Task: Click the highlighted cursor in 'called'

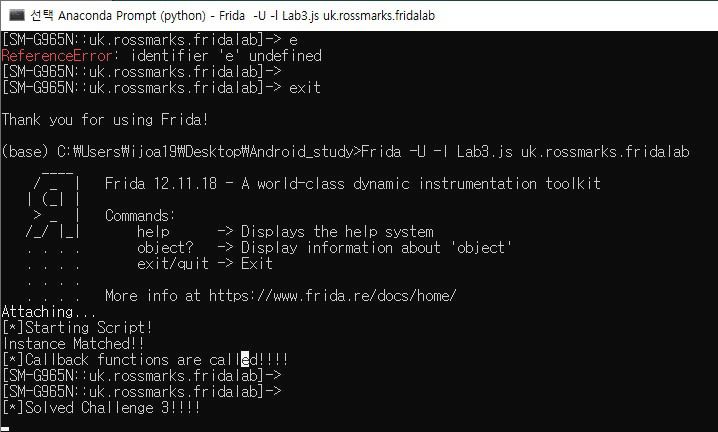Action: [x=245, y=360]
